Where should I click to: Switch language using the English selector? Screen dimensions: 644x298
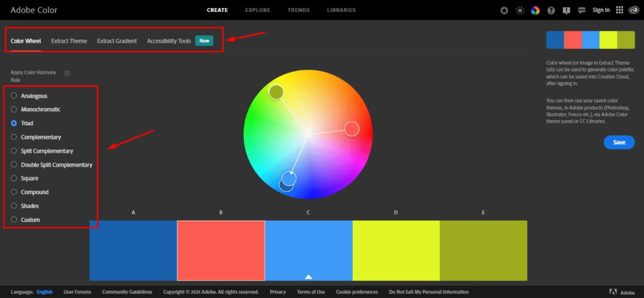pos(45,292)
